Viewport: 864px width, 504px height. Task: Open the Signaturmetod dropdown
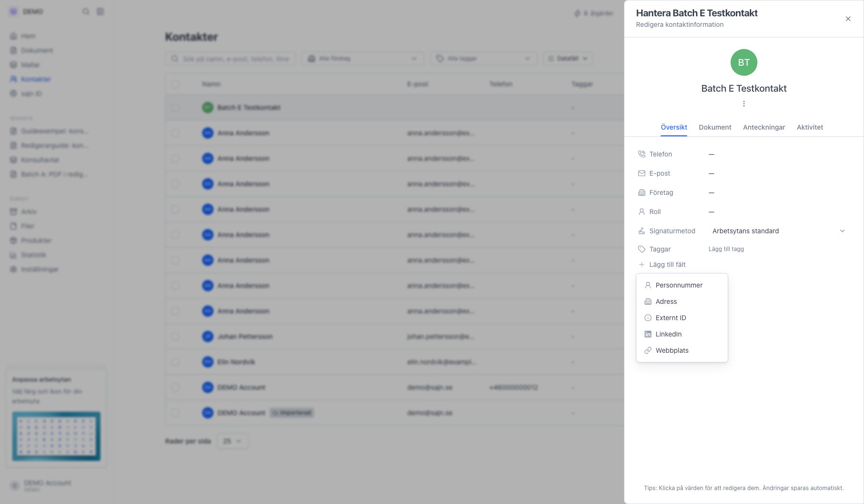coord(778,231)
